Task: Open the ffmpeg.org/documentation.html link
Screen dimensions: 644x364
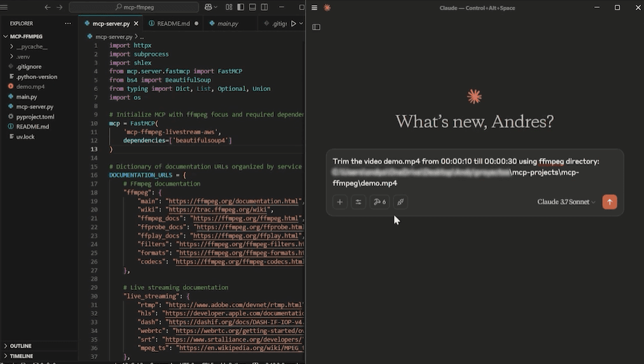Action: [x=234, y=201]
